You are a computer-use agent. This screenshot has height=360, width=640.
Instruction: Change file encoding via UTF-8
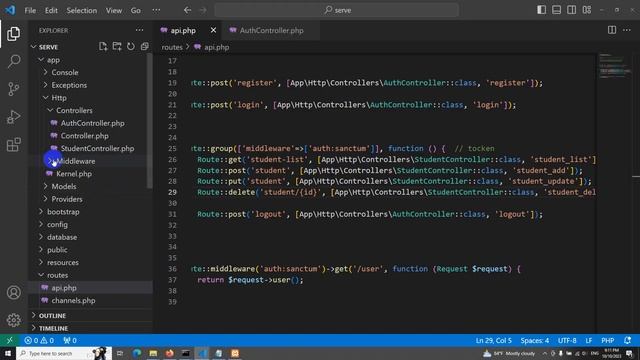coord(567,340)
